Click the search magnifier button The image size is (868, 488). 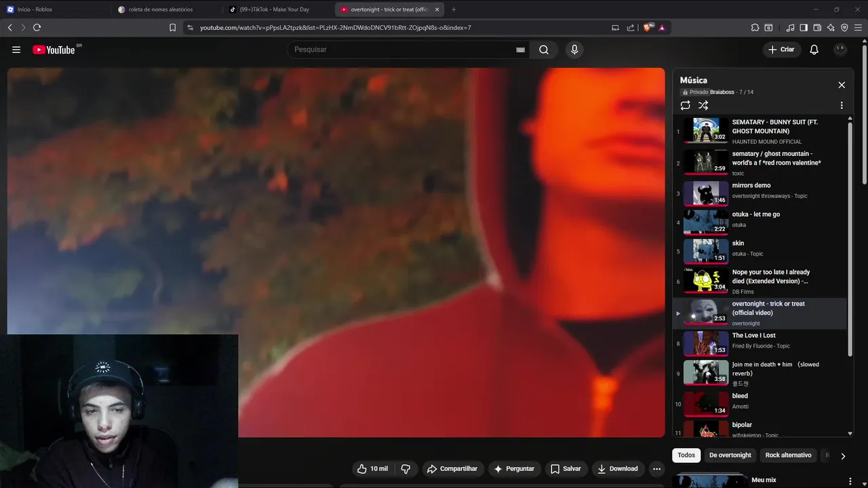click(x=544, y=49)
